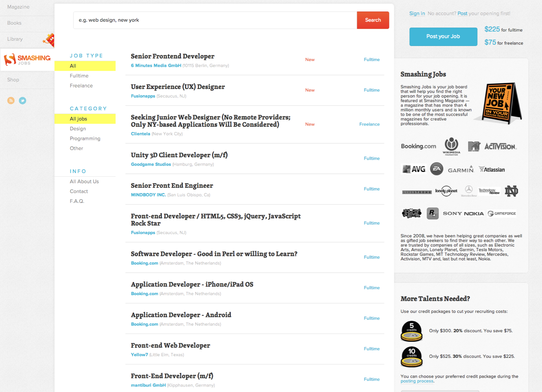
Task: Open the Seeking Junior Web Designer listing
Action: pyautogui.click(x=210, y=121)
